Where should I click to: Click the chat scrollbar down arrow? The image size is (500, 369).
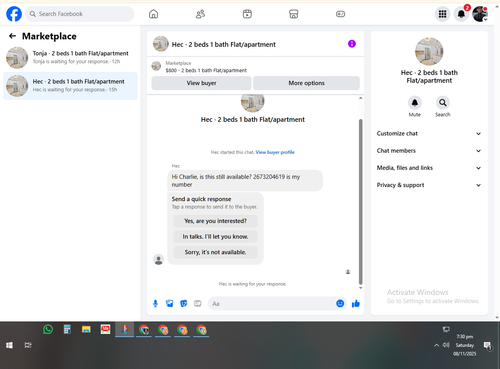pos(360,288)
